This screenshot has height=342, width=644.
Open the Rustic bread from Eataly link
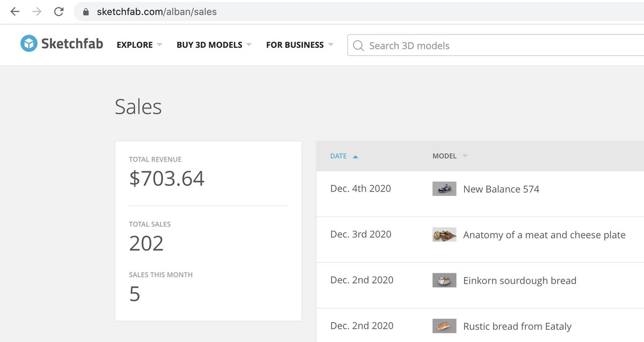[x=517, y=326]
